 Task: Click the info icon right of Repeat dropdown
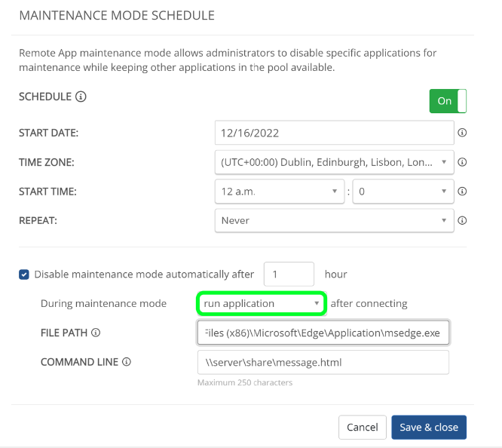coord(463,221)
